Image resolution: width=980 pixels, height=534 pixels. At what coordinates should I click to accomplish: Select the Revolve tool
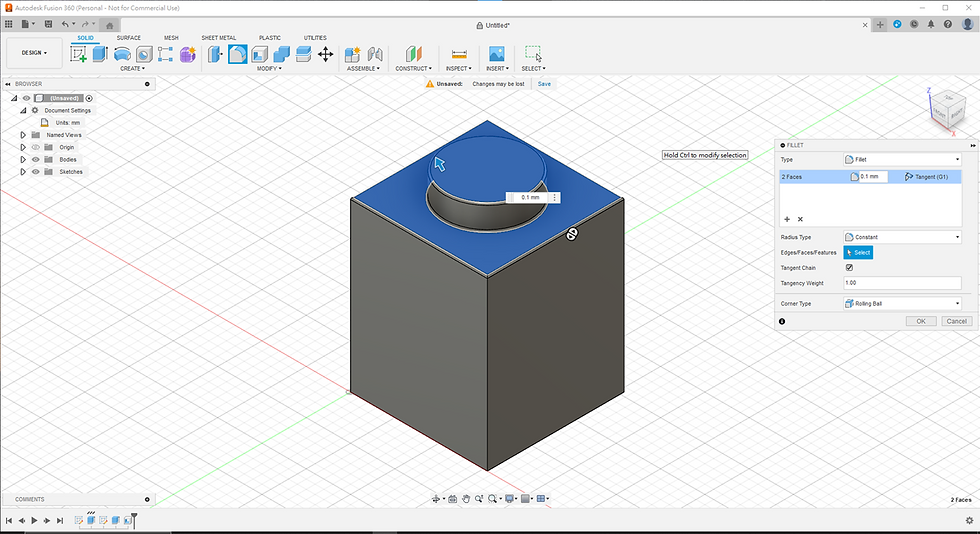[122, 54]
